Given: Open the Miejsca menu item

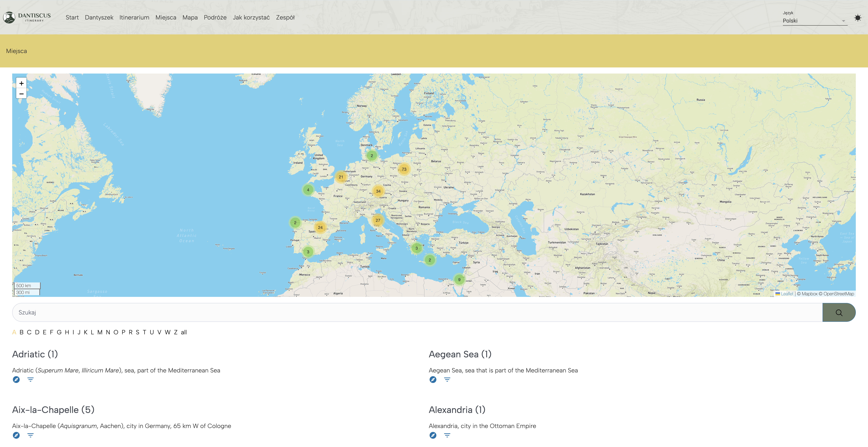Looking at the screenshot, I should pos(166,17).
